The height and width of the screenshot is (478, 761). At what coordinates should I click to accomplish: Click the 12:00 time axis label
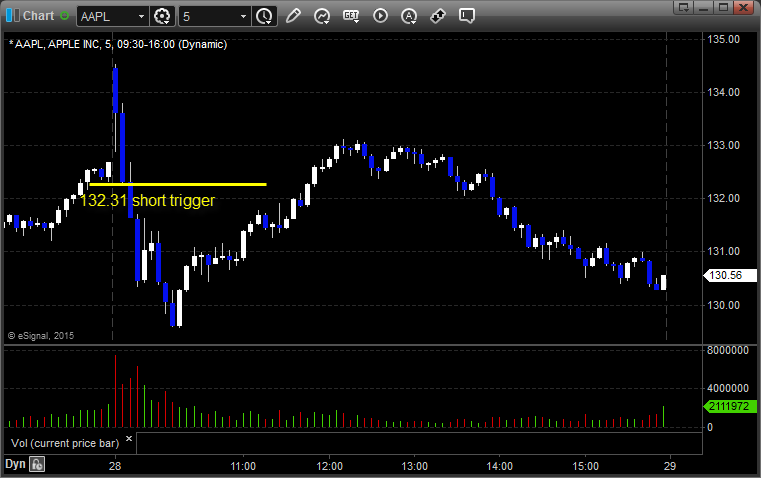330,466
